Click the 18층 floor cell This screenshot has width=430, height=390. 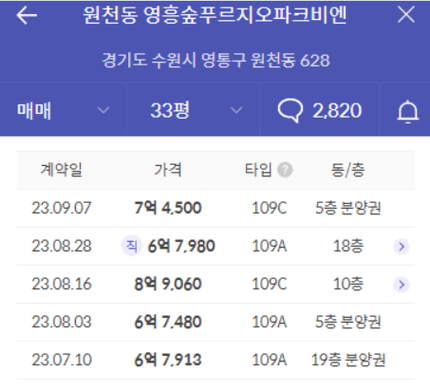pyautogui.click(x=348, y=246)
